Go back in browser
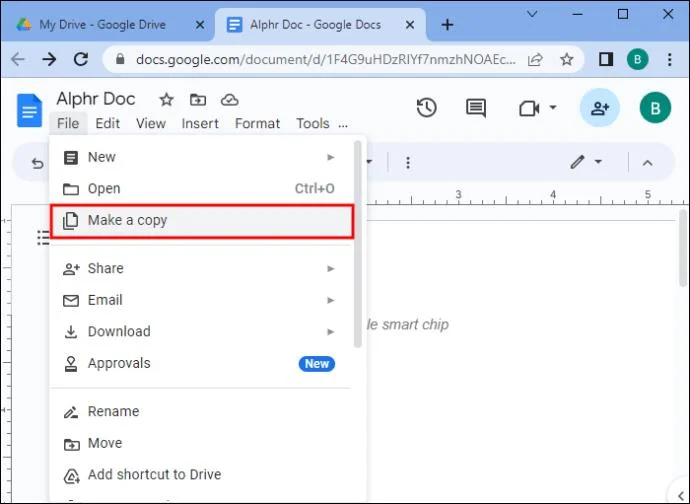 point(18,59)
